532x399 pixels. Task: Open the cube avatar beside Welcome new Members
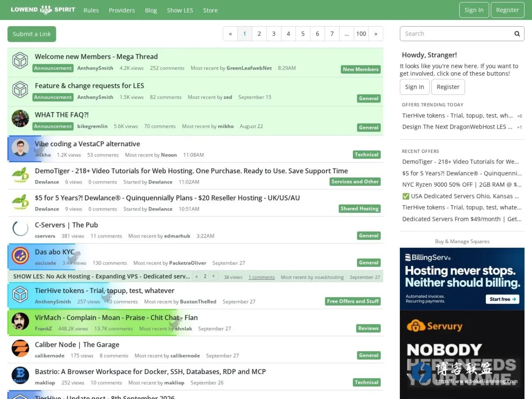click(x=20, y=60)
